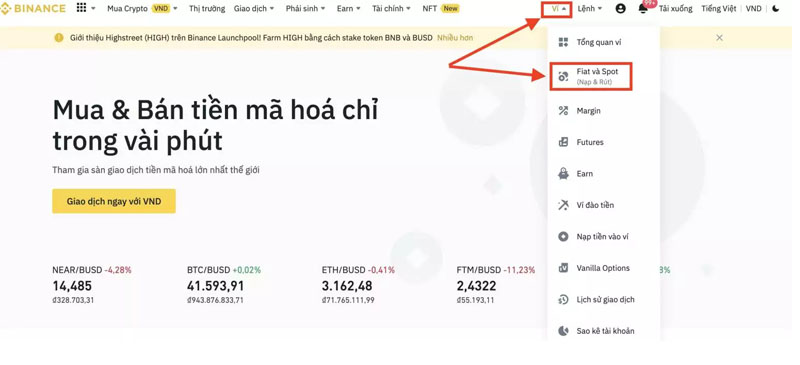Viewport: 800px width, 365px height.
Task: Click the VND badge beside Mua Crypto
Action: point(161,9)
